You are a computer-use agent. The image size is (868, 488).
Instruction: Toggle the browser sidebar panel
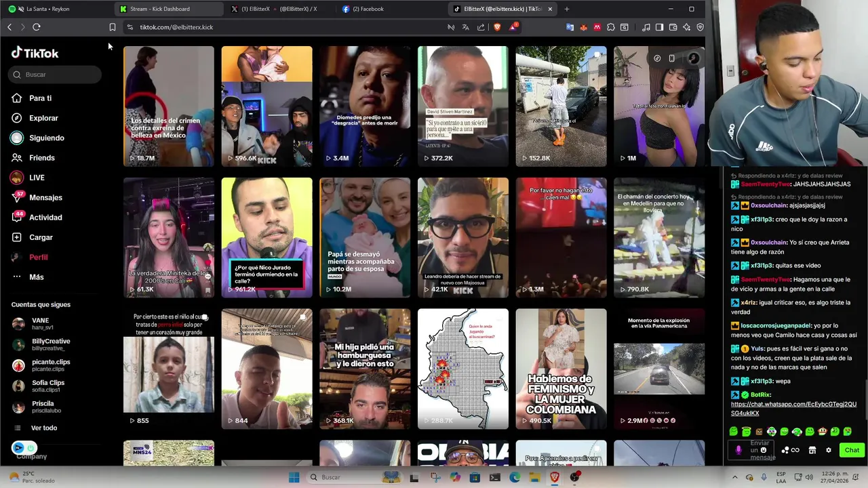(659, 27)
